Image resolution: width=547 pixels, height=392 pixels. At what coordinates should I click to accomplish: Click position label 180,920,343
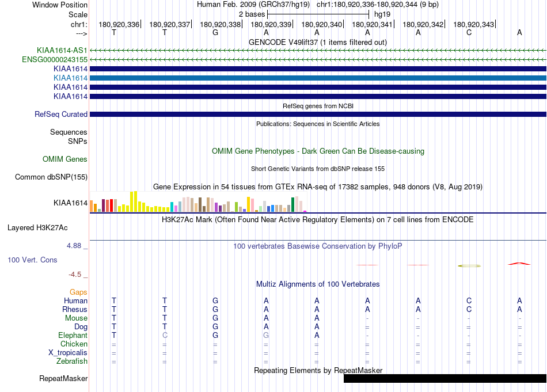pos(474,24)
